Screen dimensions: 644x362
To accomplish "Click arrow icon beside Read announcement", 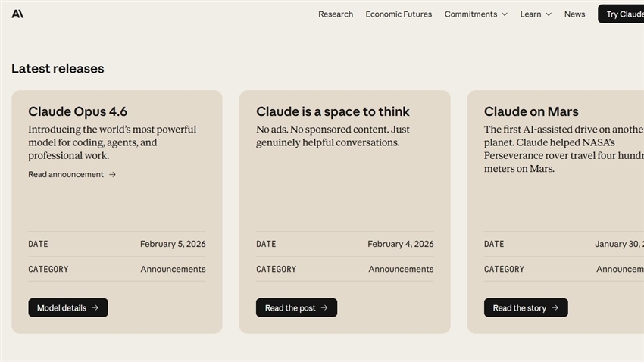I will coord(112,175).
